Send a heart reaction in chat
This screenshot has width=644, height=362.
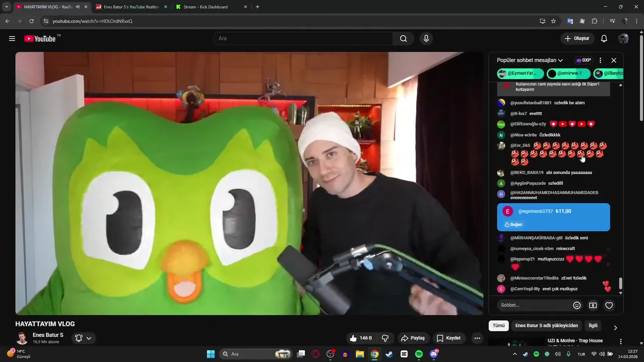pos(609,305)
